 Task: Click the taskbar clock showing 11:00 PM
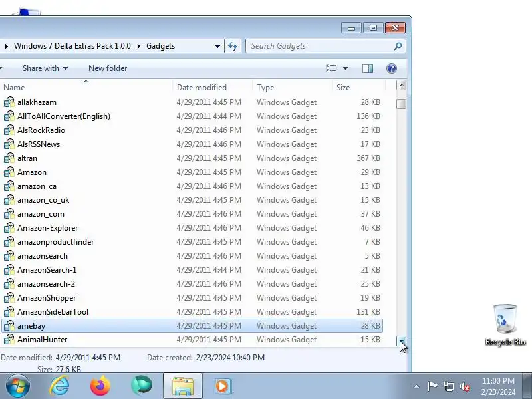pyautogui.click(x=498, y=386)
